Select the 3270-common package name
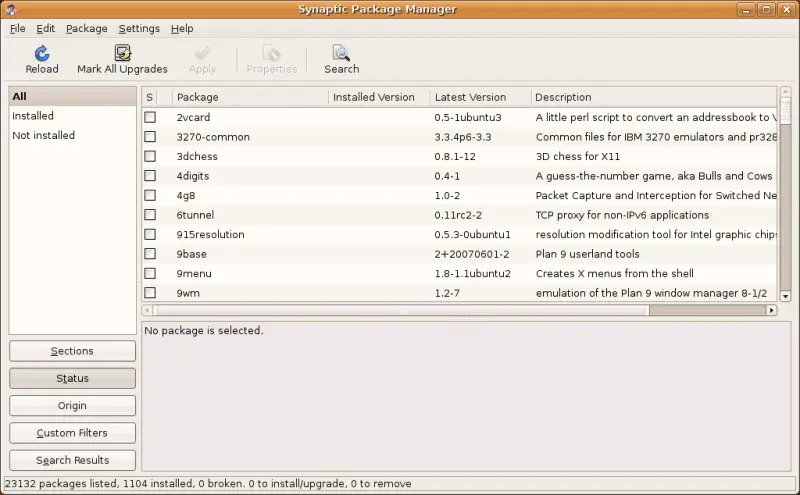This screenshot has height=495, width=800. tap(213, 137)
